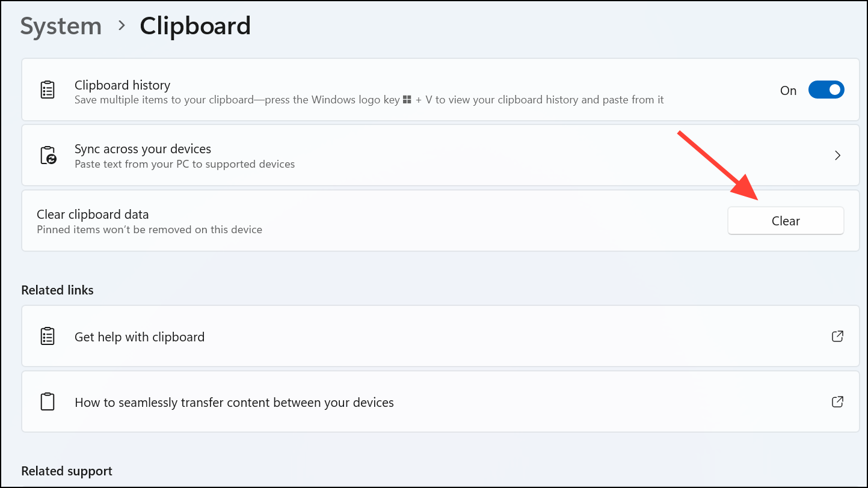868x488 pixels.
Task: Click the external link icon on Get help row
Action: [x=837, y=337]
